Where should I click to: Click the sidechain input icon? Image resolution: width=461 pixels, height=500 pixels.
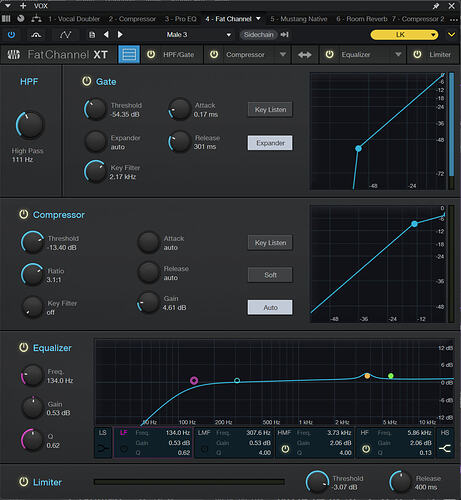pyautogui.click(x=284, y=34)
